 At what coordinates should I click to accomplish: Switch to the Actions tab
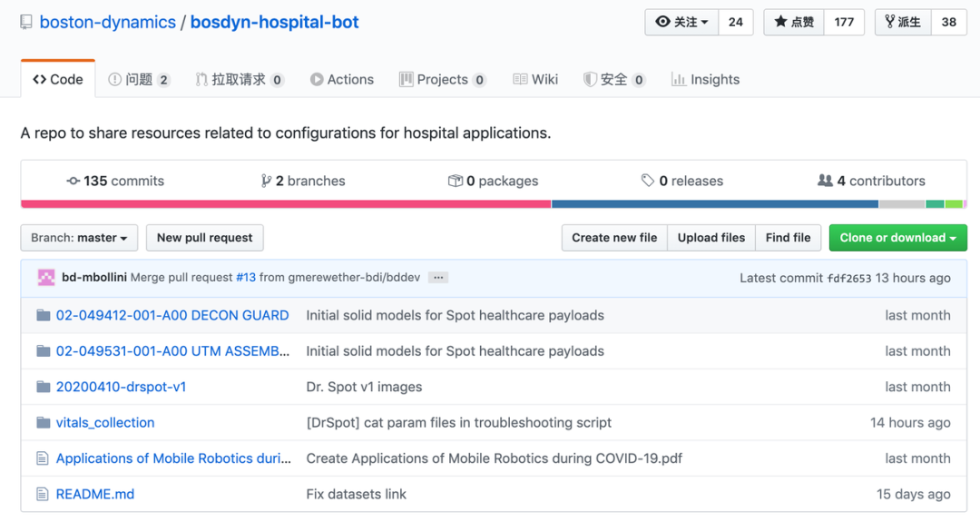(x=341, y=80)
